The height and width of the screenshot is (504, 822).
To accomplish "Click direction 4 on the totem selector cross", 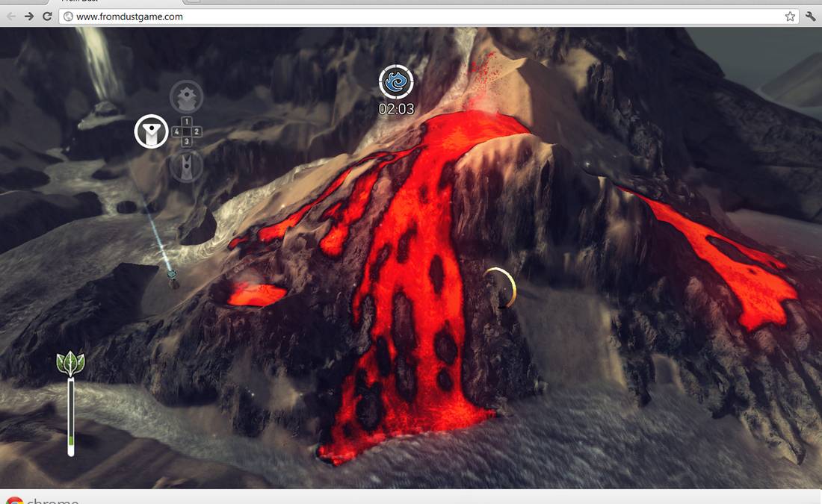I will coord(176,131).
